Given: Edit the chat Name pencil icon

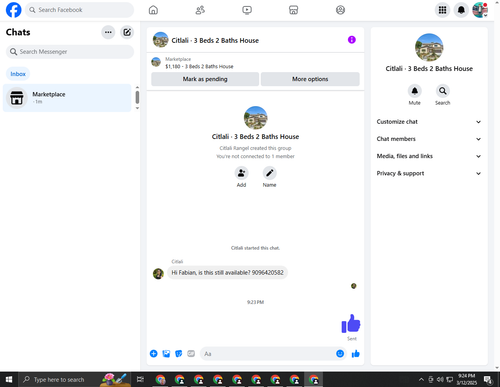Looking at the screenshot, I should (x=269, y=173).
